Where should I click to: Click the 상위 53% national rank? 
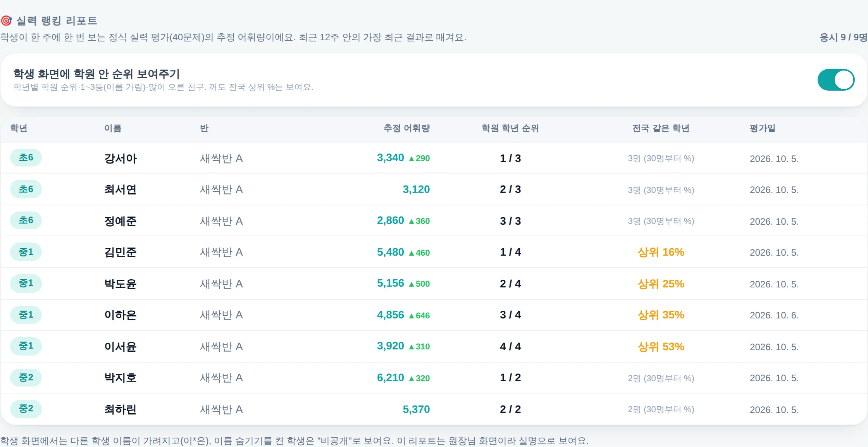[661, 347]
